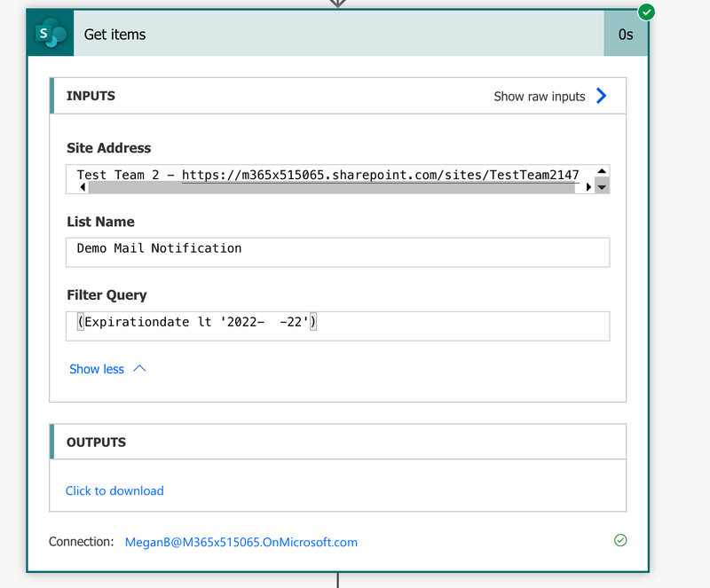This screenshot has width=710, height=588.
Task: Click the up chevron beside Show less
Action: (x=139, y=368)
